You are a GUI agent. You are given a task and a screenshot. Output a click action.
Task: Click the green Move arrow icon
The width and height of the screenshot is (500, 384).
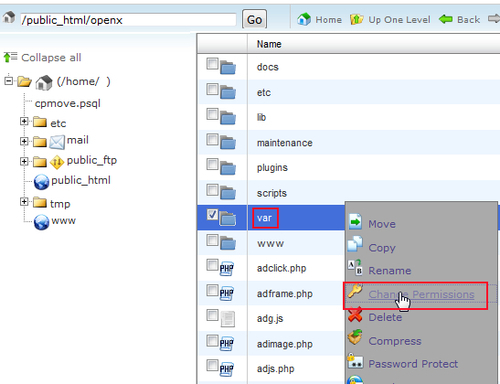[x=355, y=222]
